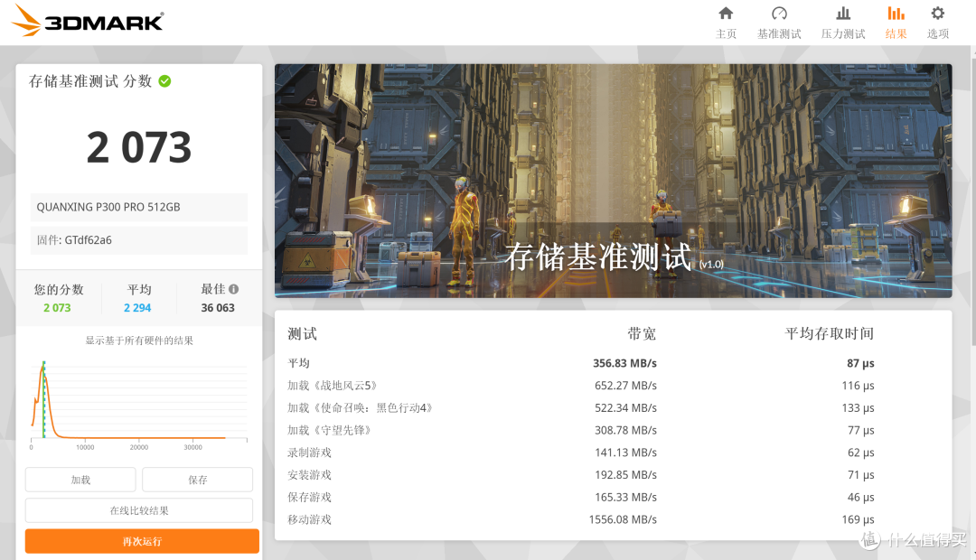Open the 压力测试 stress test icon
Screen dimensions: 976x560
pos(843,14)
